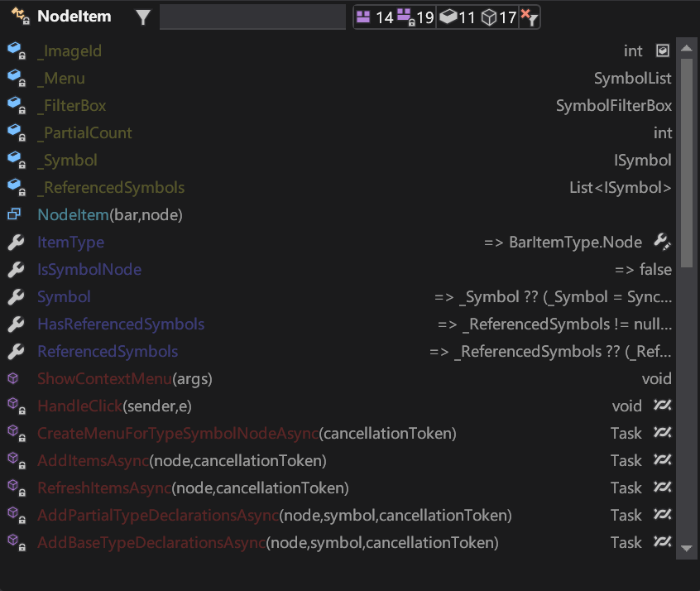The width and height of the screenshot is (700, 591).
Task: Toggle the checkbox icon next to the _ImageId int type
Action: coord(662,50)
